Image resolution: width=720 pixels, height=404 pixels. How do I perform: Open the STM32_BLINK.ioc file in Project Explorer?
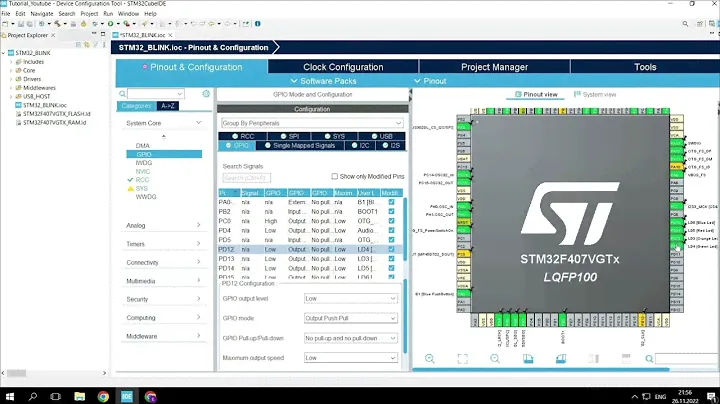coord(46,104)
